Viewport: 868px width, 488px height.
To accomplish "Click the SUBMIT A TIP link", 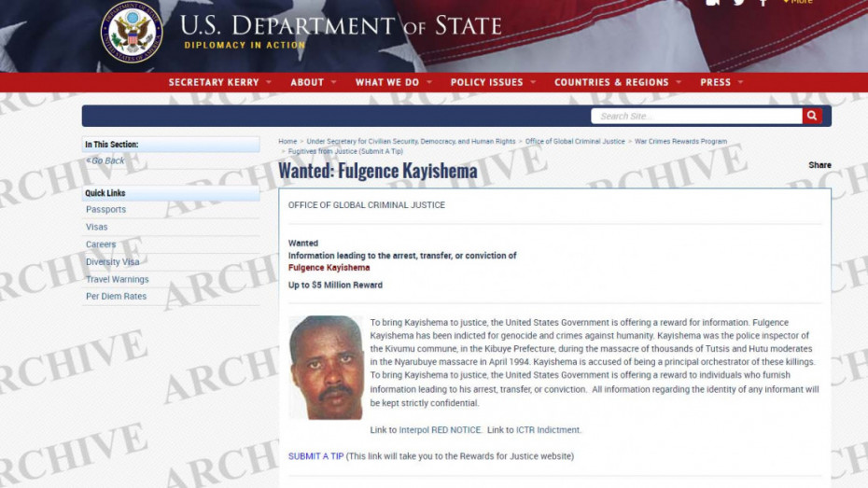I will click(x=315, y=456).
